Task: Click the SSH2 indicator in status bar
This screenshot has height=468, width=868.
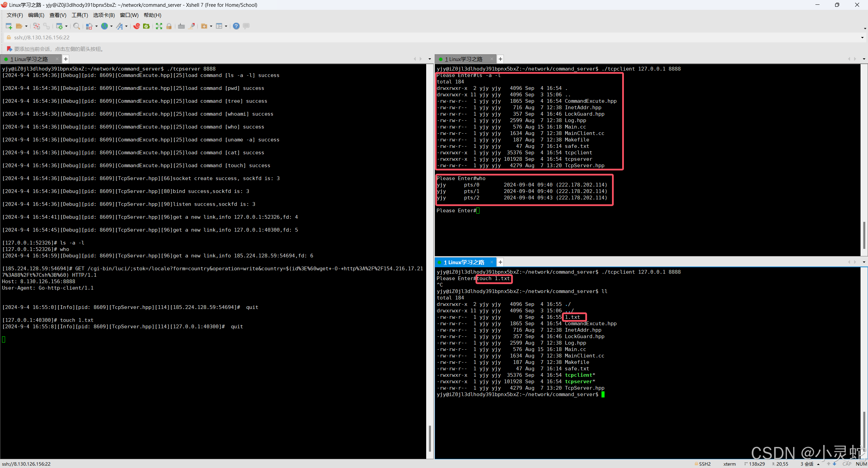Action: [703, 464]
